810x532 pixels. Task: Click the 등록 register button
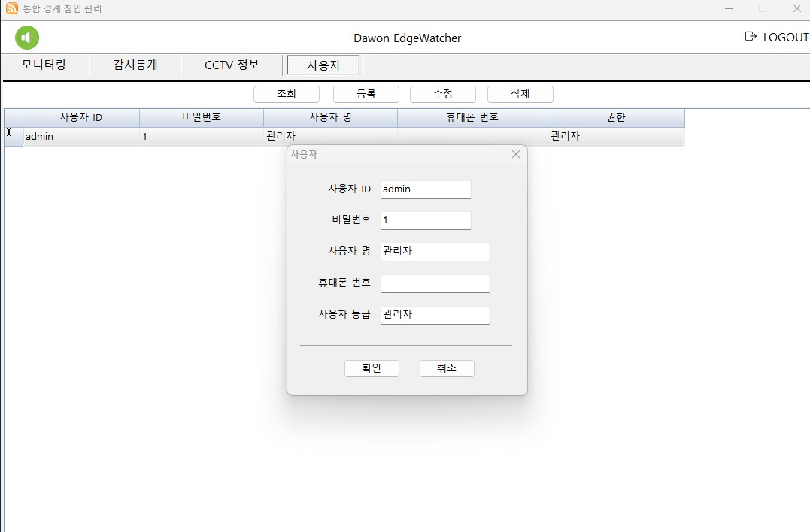tap(366, 94)
